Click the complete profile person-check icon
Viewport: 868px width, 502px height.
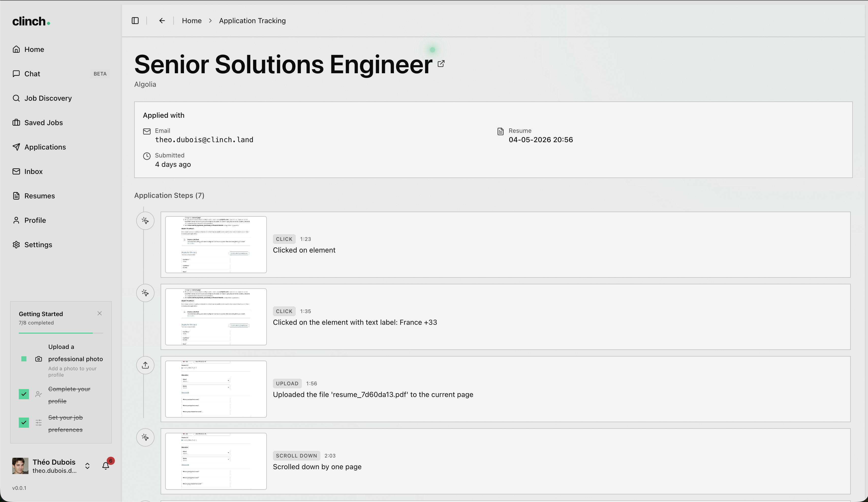click(39, 394)
